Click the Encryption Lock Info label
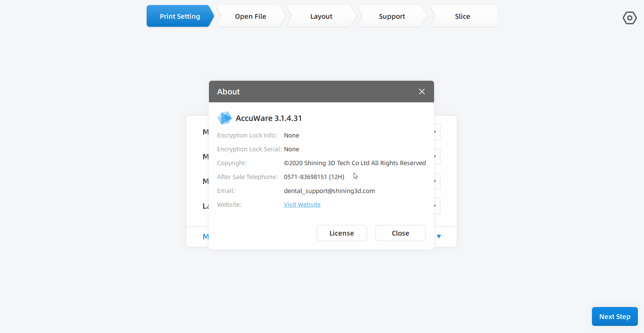This screenshot has width=644, height=333. (247, 135)
